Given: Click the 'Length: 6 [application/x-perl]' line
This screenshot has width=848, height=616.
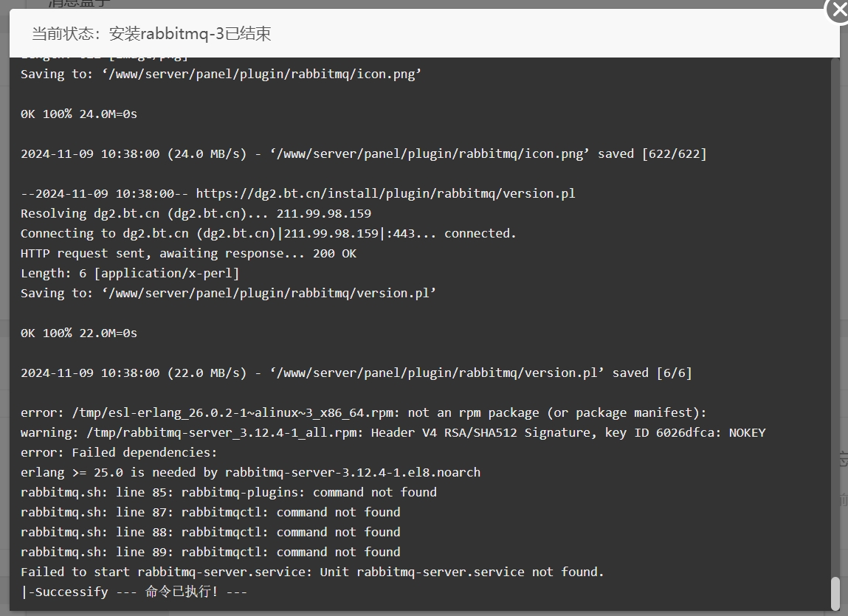Looking at the screenshot, I should [x=130, y=274].
